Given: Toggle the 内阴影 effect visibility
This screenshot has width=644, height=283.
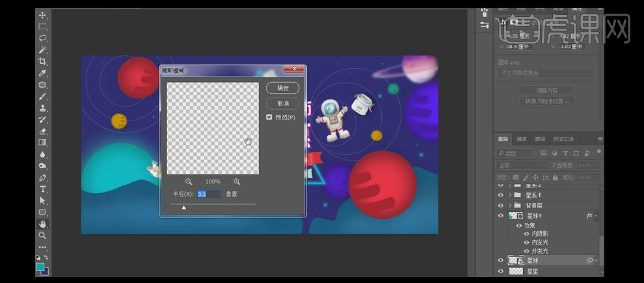Looking at the screenshot, I should [526, 234].
